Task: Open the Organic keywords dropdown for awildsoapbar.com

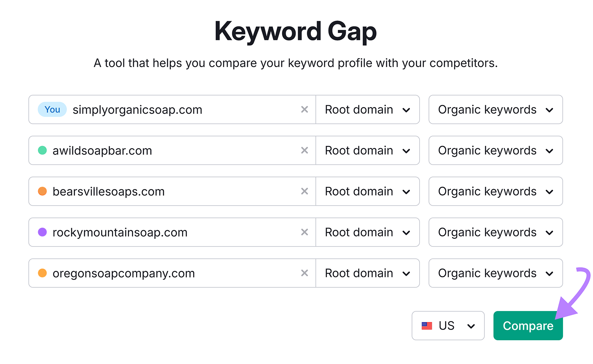Action: point(495,150)
